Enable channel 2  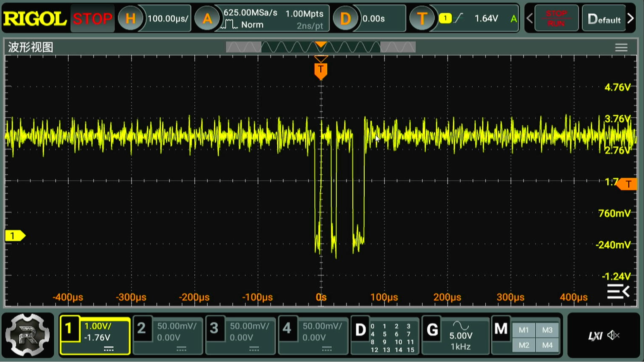(x=168, y=336)
